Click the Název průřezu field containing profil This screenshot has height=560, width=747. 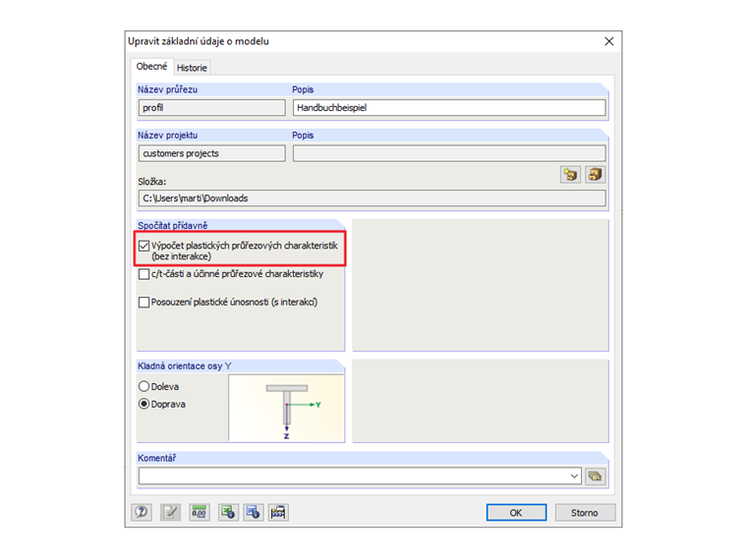coord(212,108)
